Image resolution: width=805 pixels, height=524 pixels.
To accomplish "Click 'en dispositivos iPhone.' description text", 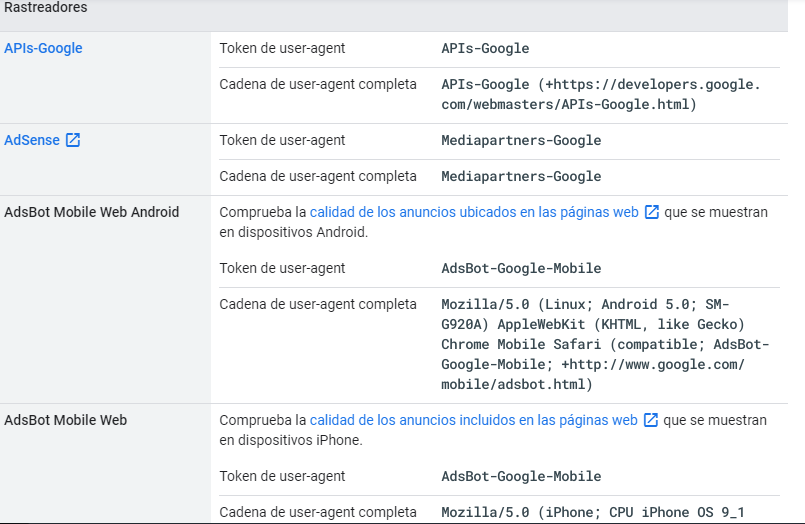I will point(291,440).
